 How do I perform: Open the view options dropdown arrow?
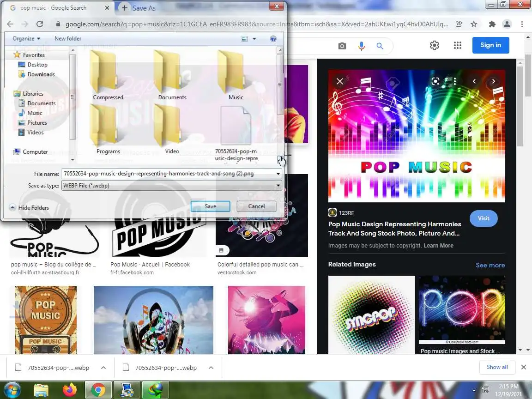coord(254,39)
